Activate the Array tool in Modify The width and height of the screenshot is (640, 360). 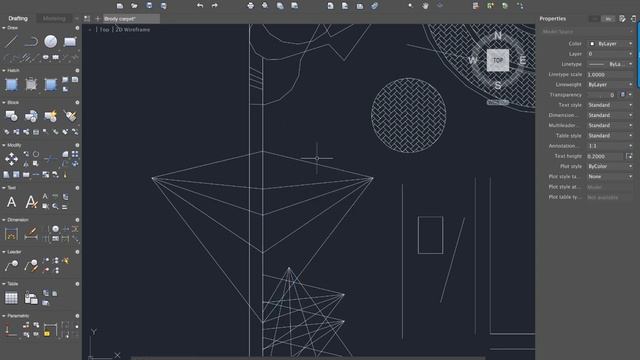click(x=75, y=154)
